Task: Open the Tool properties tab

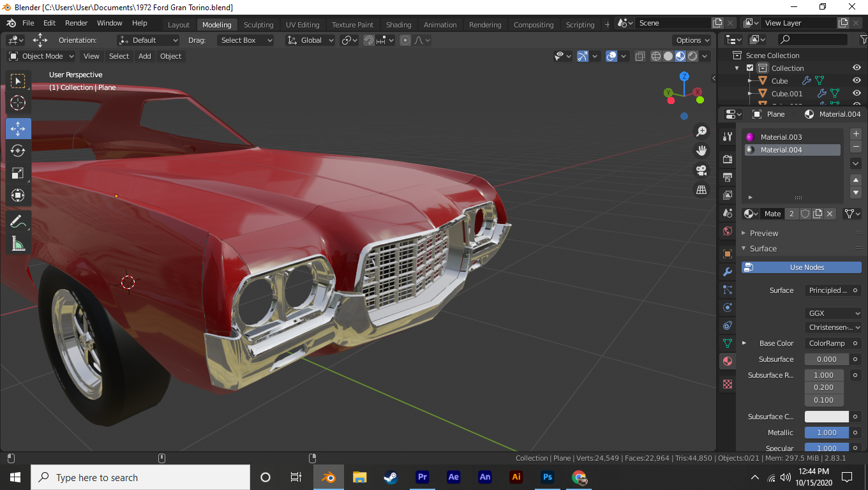Action: click(x=727, y=137)
